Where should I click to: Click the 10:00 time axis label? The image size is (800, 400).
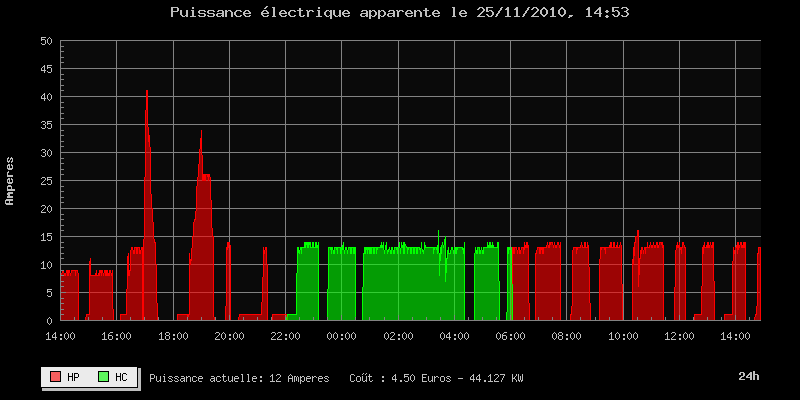pyautogui.click(x=623, y=336)
